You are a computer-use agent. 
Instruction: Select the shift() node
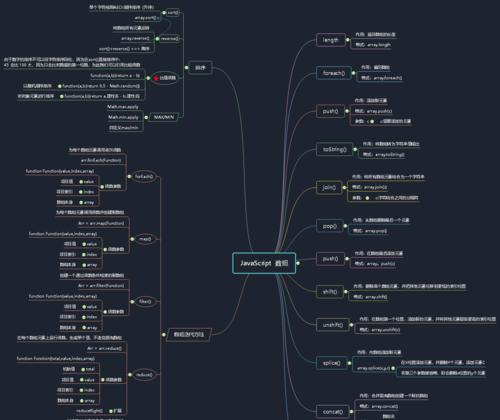[330, 292]
